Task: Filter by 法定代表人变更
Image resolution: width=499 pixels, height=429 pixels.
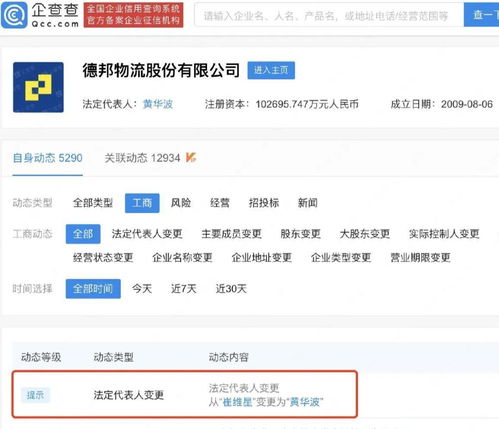Action: tap(147, 234)
